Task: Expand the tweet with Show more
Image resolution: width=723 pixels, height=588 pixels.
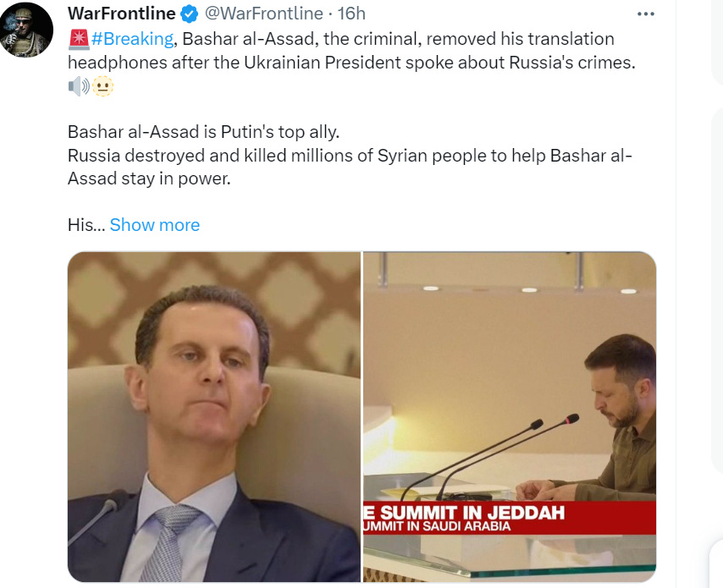Action: click(154, 225)
